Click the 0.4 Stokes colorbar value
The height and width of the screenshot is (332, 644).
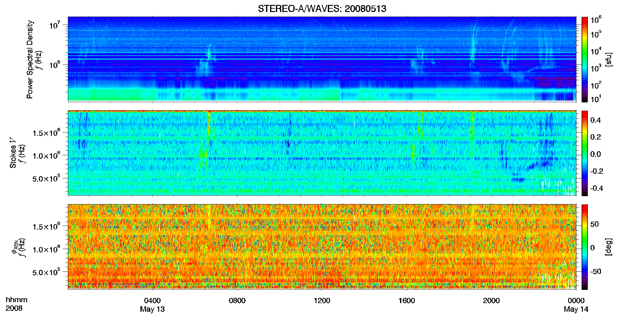pyautogui.click(x=595, y=120)
